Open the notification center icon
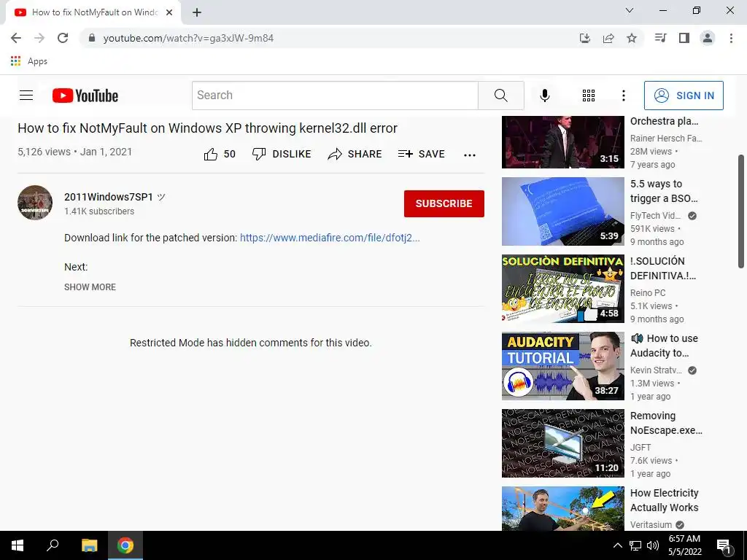This screenshot has width=747, height=560. 724,545
